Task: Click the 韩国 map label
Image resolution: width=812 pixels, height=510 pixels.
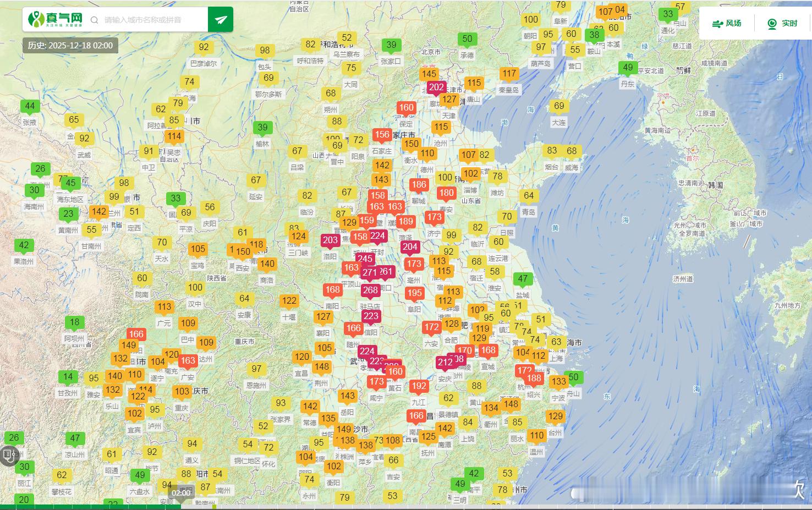Action: 715,185
